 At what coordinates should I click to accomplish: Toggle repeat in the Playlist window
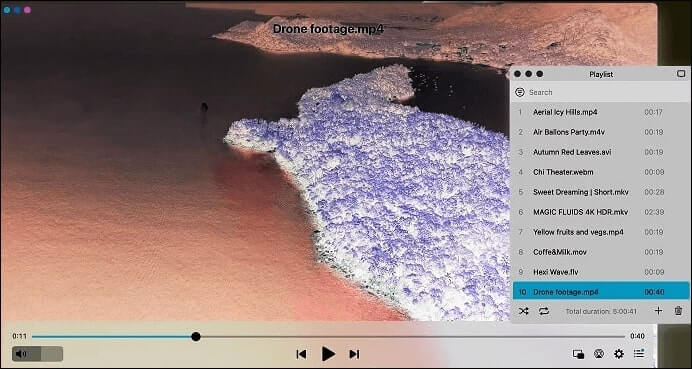tap(544, 311)
